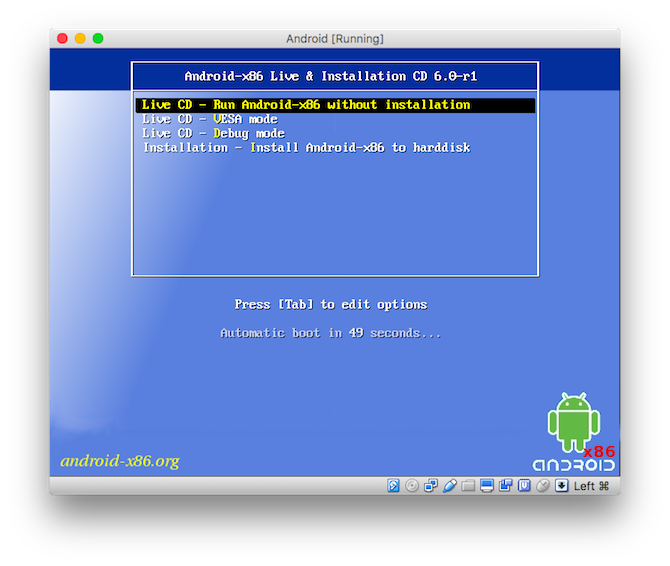Click the keyboard capture arrow icon

click(561, 486)
